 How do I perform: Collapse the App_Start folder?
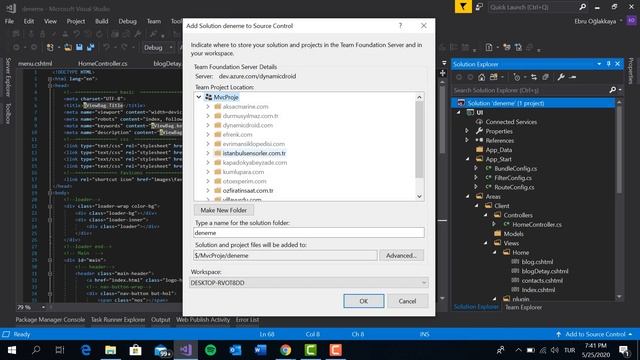coord(468,159)
